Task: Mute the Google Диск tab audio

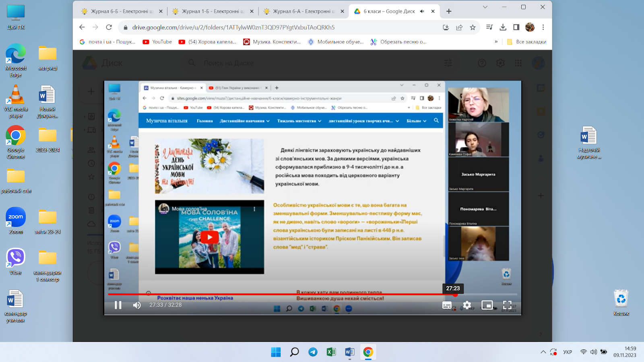Action: [422, 11]
